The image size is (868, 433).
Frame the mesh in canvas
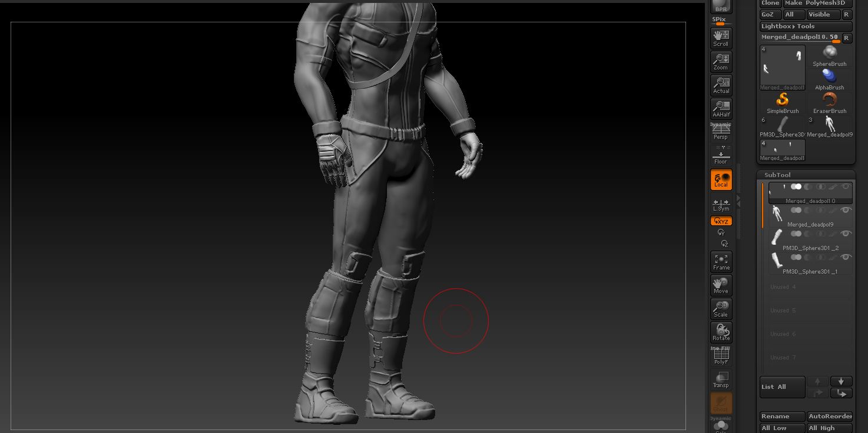pos(721,262)
